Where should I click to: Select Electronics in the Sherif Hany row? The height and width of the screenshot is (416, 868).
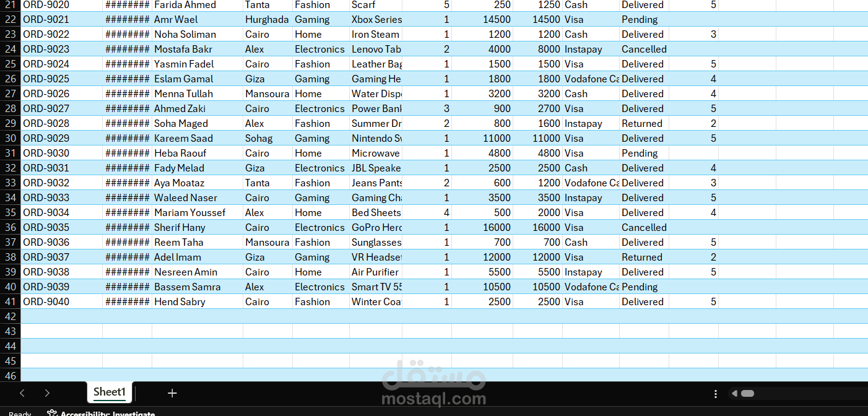click(321, 227)
